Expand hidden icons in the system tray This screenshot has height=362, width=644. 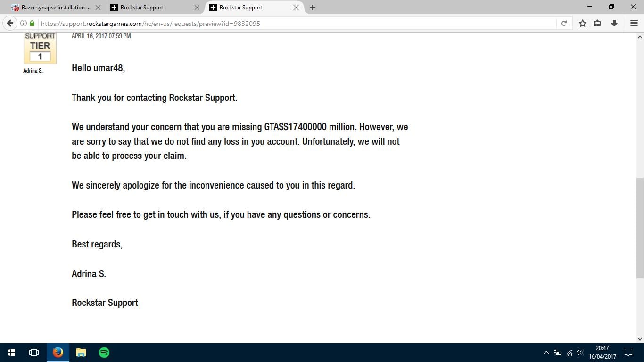[x=546, y=352]
